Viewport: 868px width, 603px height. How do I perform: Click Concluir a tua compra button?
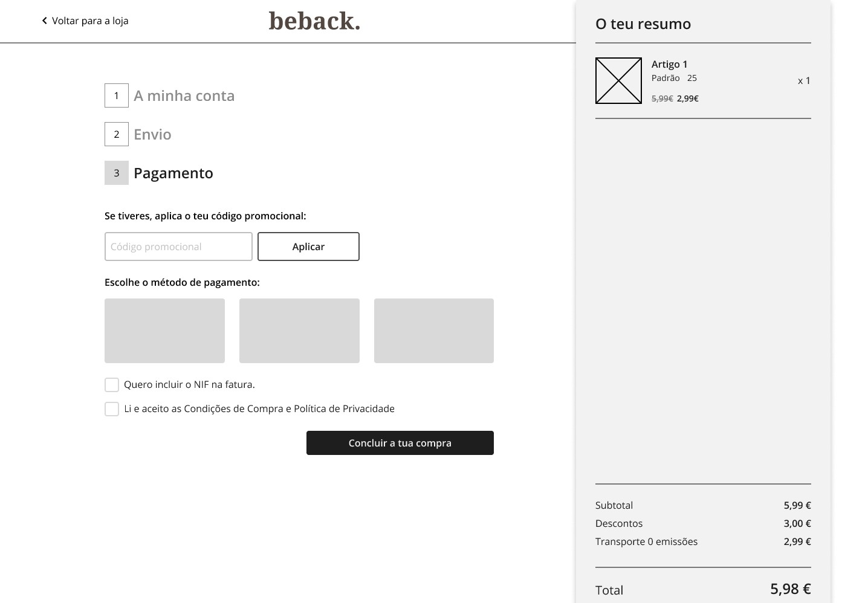pyautogui.click(x=400, y=443)
